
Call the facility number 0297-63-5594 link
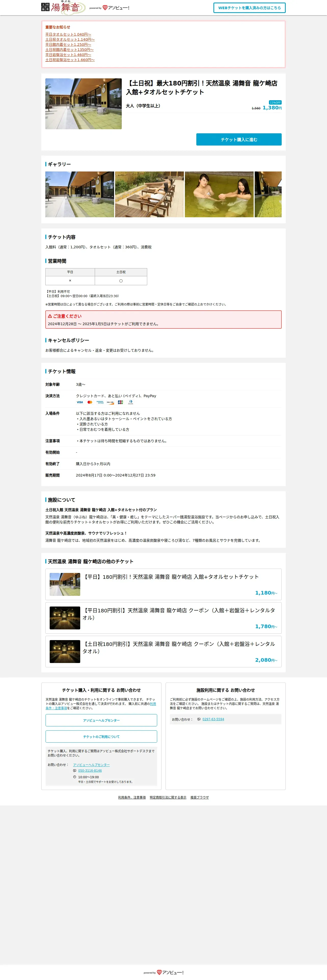pyautogui.click(x=213, y=719)
